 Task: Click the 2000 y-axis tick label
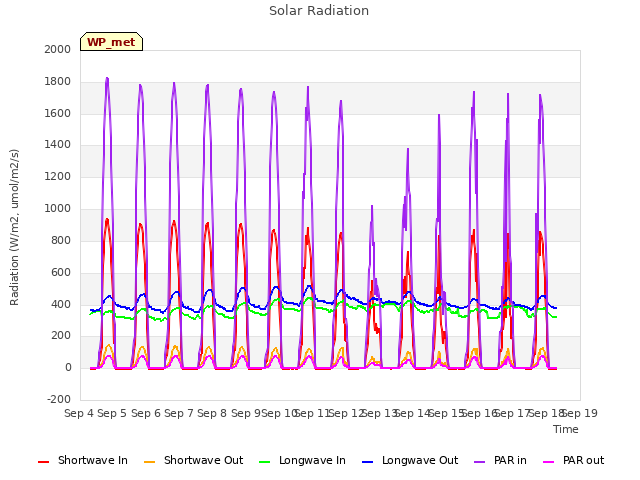tap(58, 49)
